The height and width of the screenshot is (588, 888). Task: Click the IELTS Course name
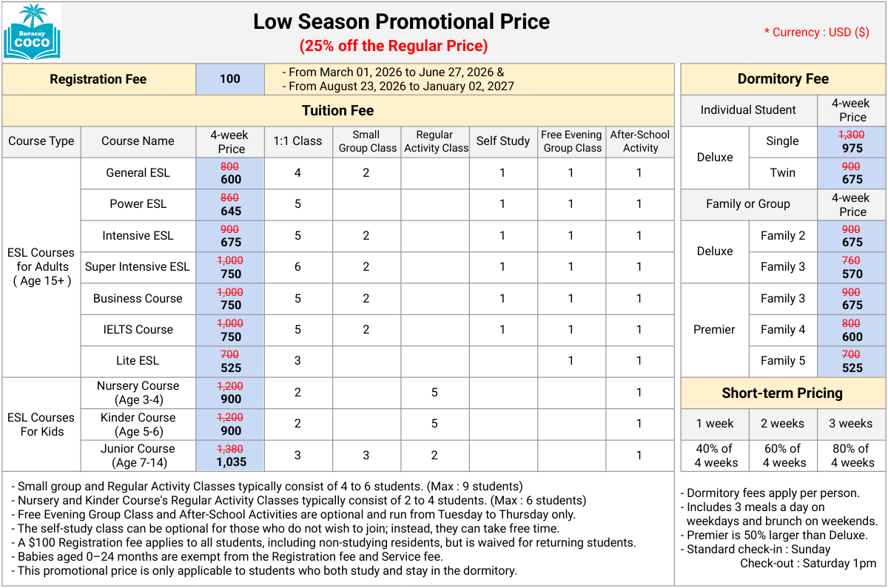[138, 330]
